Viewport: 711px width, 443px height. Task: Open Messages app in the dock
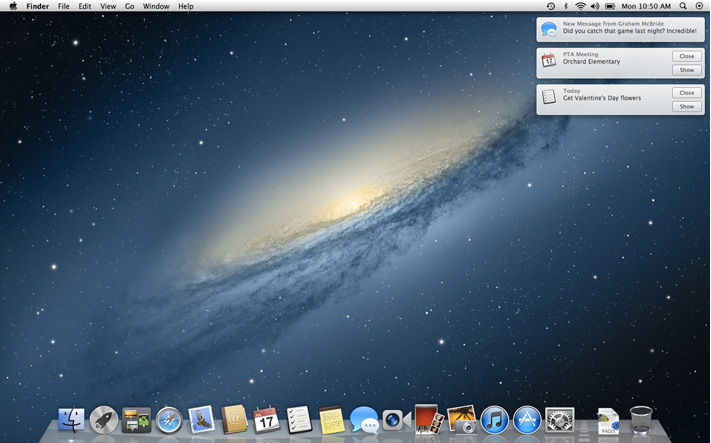tap(364, 420)
